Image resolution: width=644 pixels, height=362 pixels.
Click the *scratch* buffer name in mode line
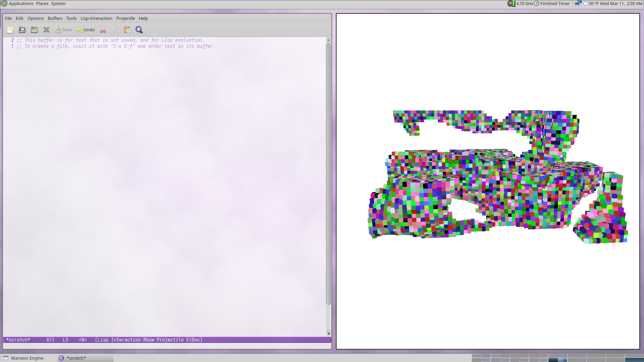point(18,340)
